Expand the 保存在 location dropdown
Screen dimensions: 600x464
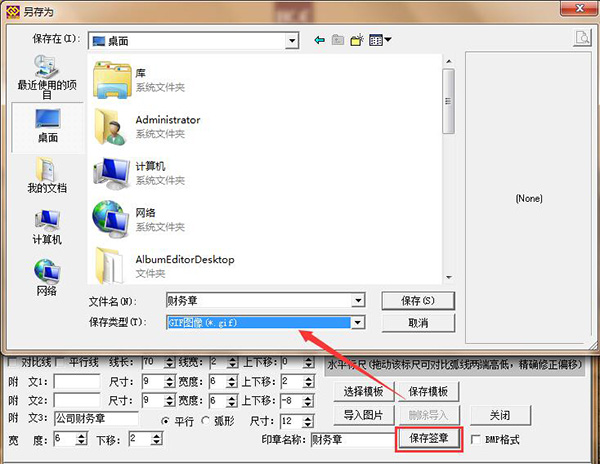291,41
